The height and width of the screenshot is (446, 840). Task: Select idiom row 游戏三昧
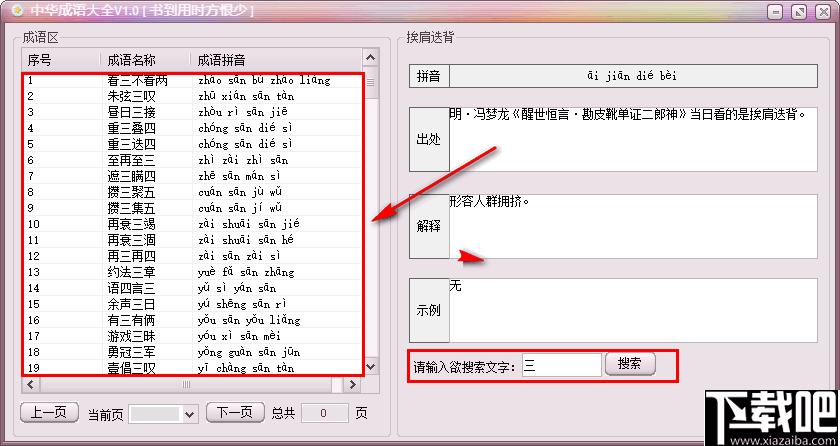tap(192, 337)
